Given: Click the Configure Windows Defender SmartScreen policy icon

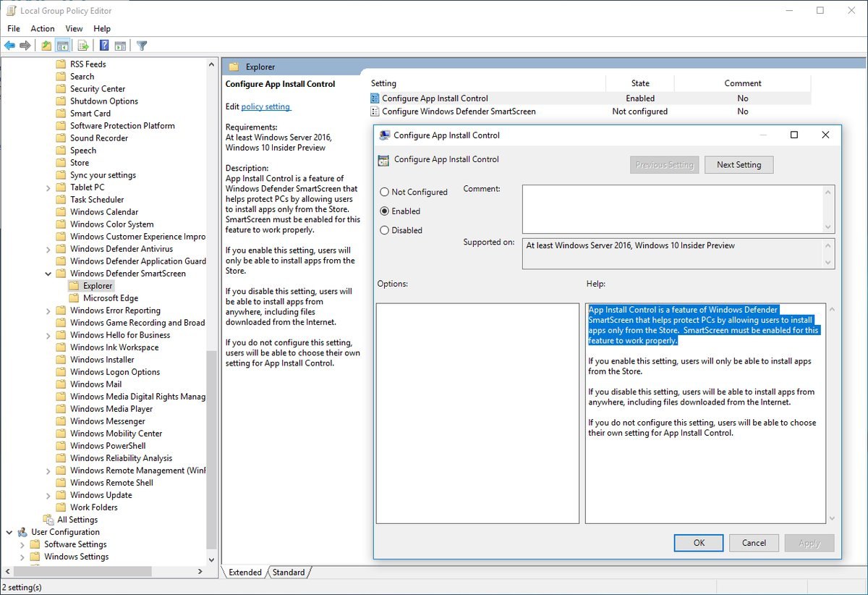Looking at the screenshot, I should click(375, 111).
